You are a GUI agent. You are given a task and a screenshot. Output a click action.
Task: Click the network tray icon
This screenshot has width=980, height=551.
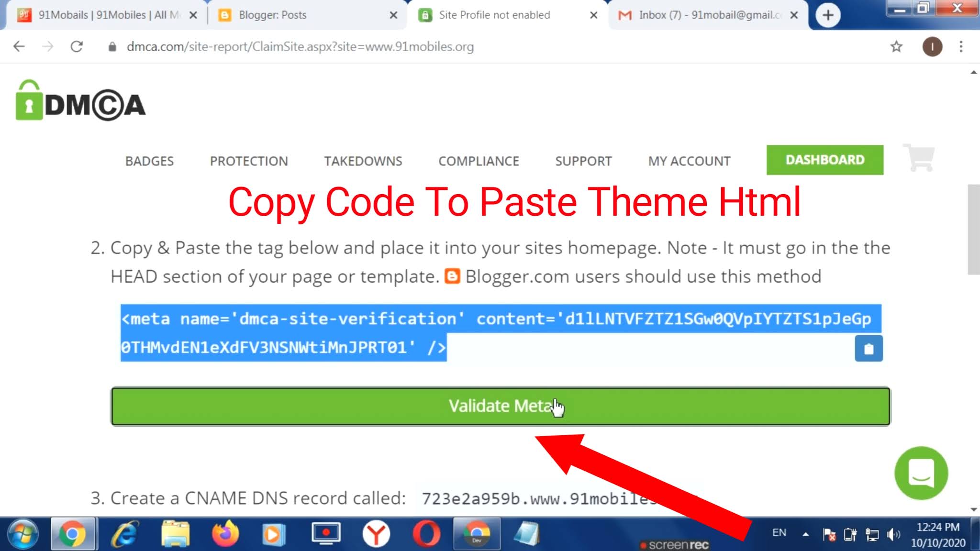click(x=872, y=534)
